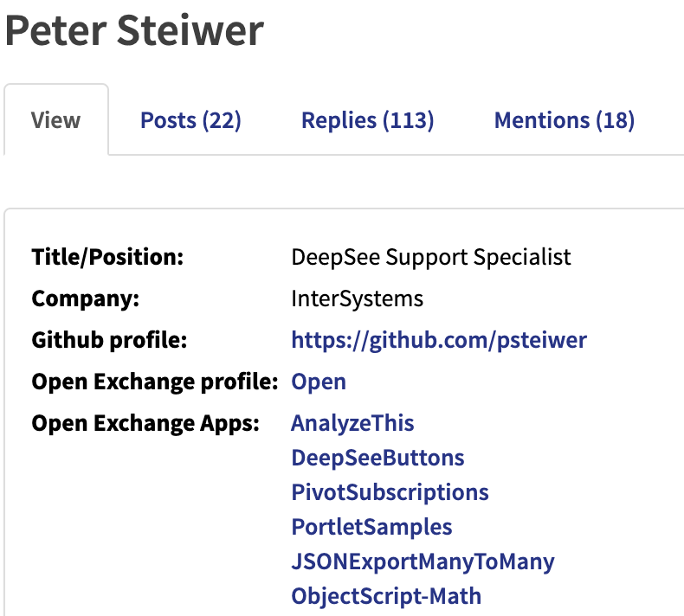Click the 'Company:' label
The image size is (684, 616).
coord(86,299)
